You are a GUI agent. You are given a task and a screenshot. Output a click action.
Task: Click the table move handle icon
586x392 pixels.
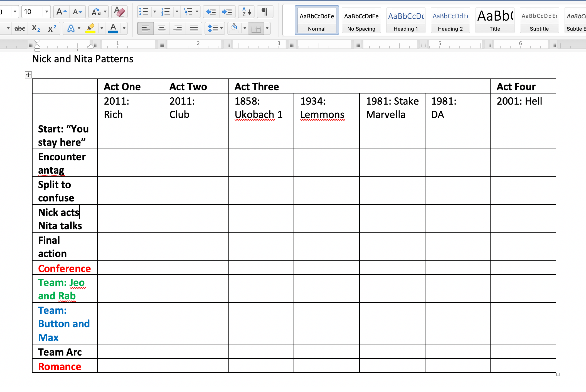28,75
